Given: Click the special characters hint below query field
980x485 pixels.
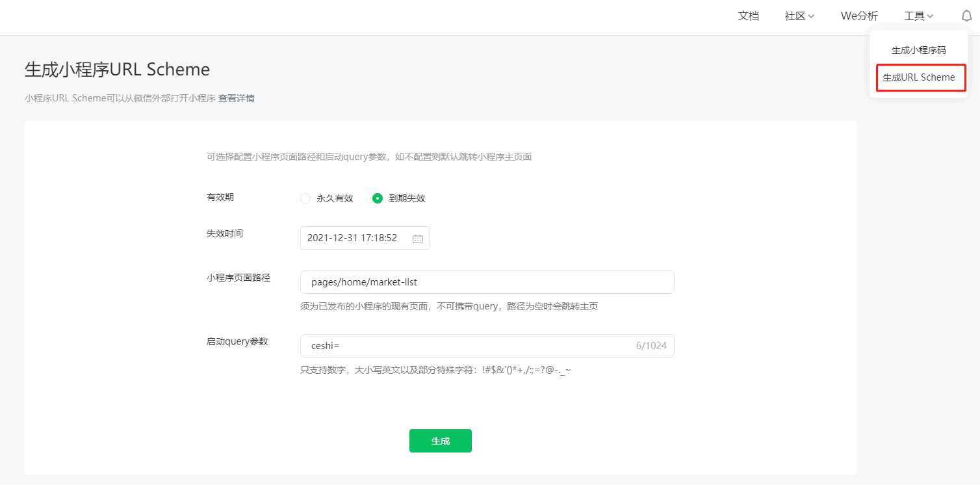Looking at the screenshot, I should (x=435, y=371).
